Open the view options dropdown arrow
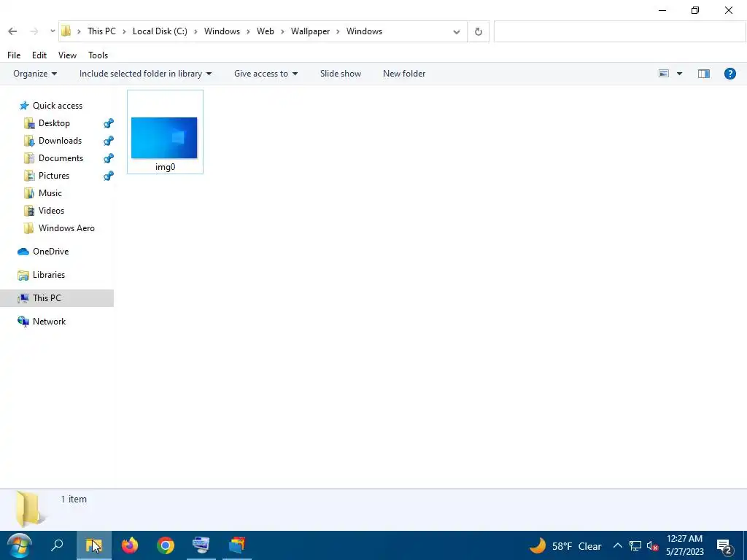 click(x=679, y=74)
